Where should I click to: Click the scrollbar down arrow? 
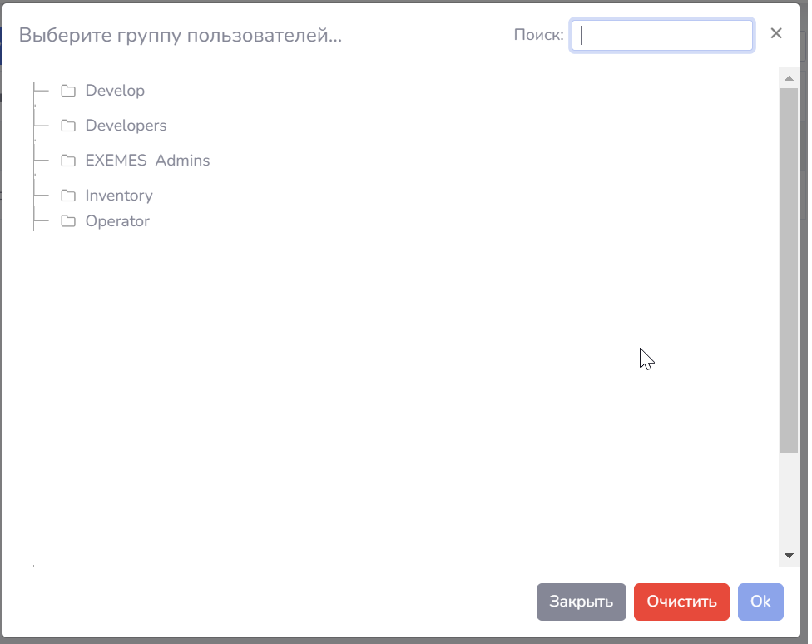click(x=789, y=555)
